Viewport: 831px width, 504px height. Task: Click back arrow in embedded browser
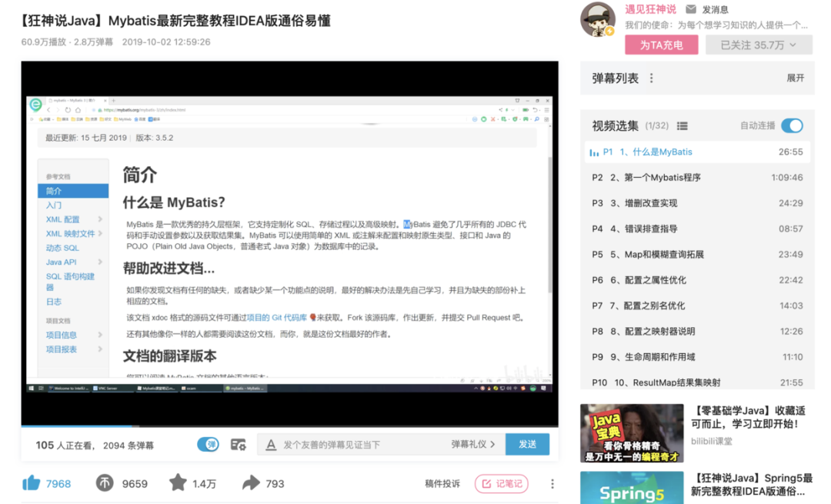click(x=48, y=110)
